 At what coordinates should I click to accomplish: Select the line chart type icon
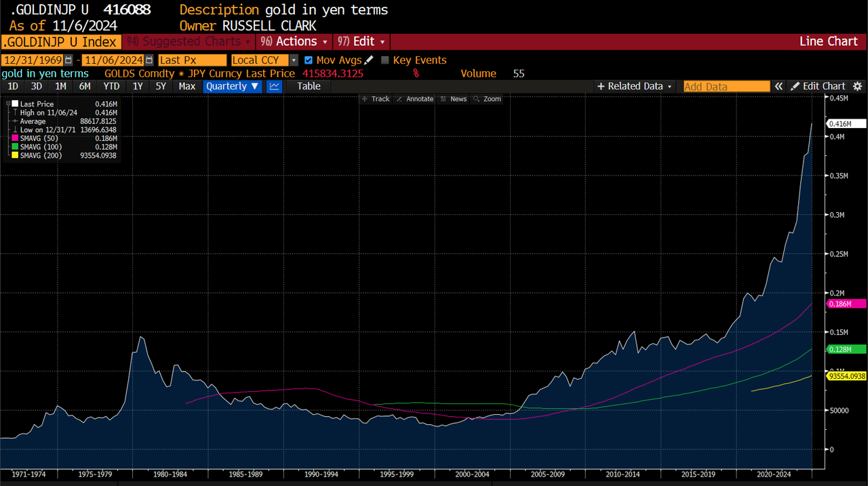pos(275,86)
